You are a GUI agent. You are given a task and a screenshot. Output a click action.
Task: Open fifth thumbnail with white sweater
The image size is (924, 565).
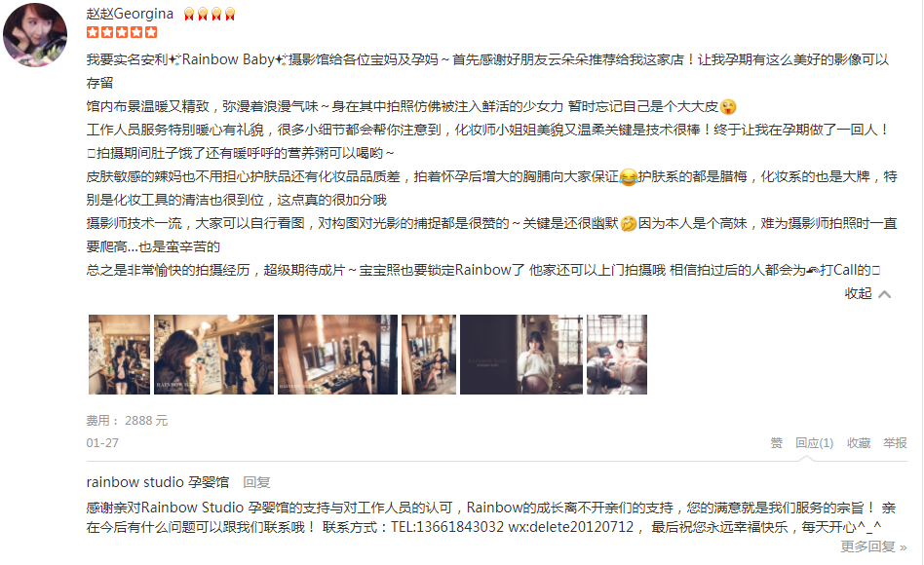pos(521,354)
